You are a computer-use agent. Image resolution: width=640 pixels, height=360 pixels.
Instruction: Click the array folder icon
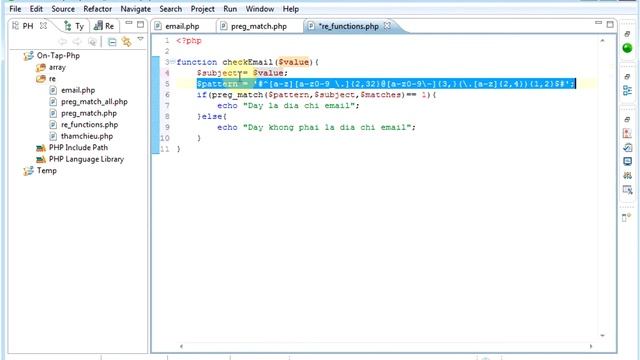point(41,67)
